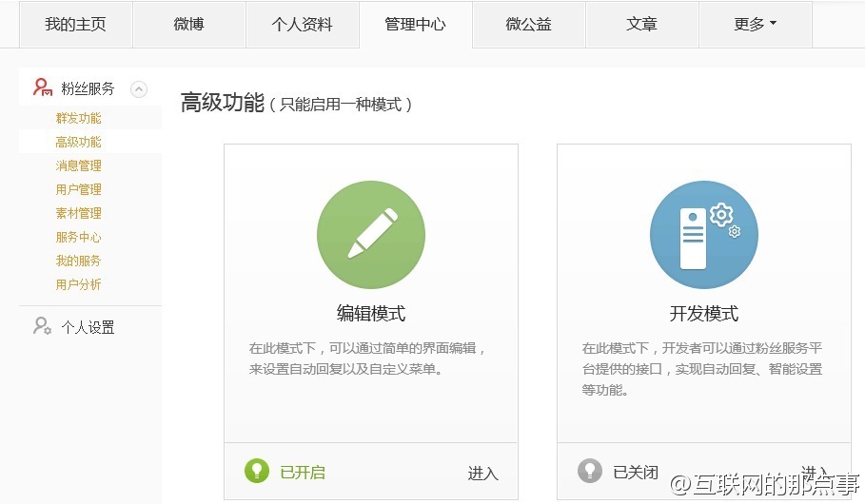Open 素材管理 sidebar link
865x504 pixels.
tap(78, 213)
